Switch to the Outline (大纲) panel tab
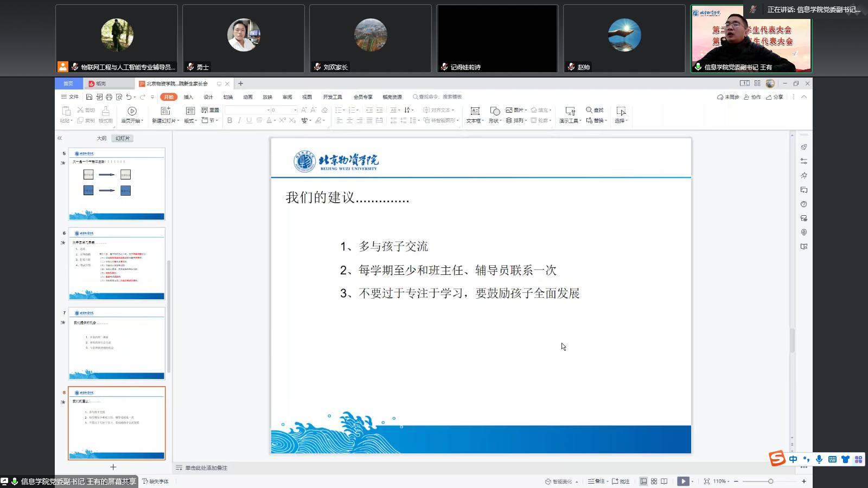 click(101, 138)
